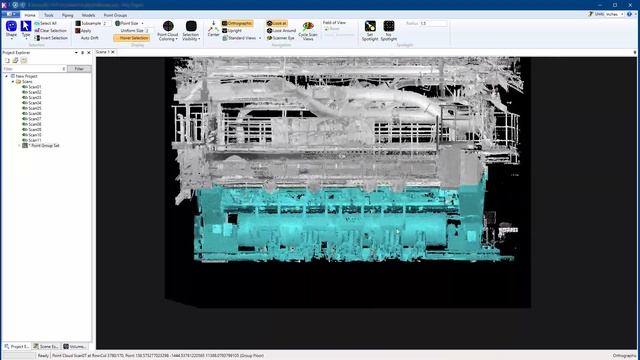640x360 pixels.
Task: Toggle visibility eye of Scan02
Action: pyautogui.click(x=24, y=92)
